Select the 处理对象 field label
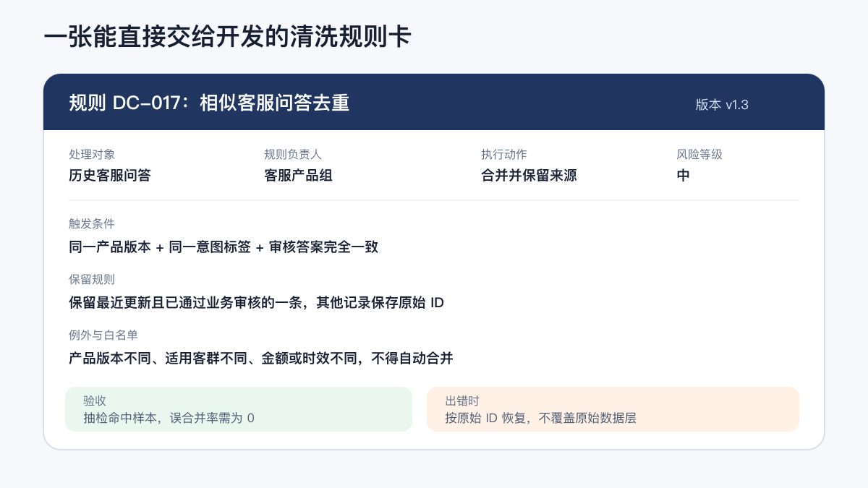This screenshot has height=488, width=868. 92,155
